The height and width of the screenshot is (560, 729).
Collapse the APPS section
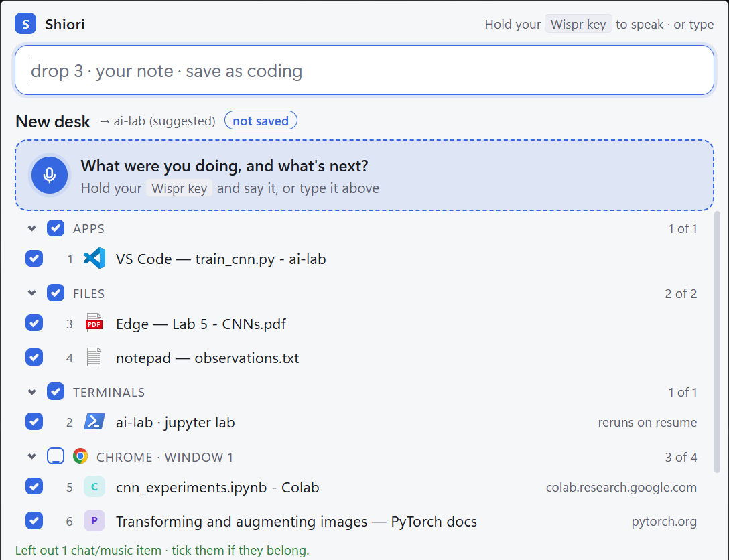(x=31, y=228)
